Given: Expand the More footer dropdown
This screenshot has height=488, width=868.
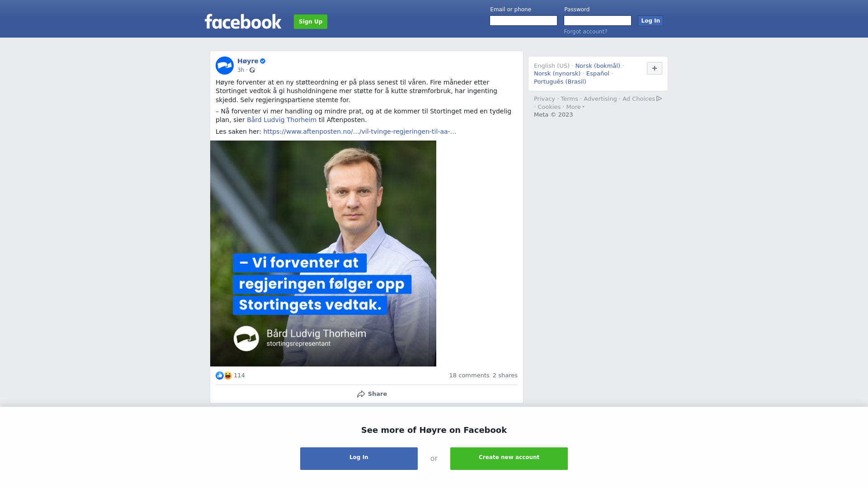Looking at the screenshot, I should tap(575, 107).
